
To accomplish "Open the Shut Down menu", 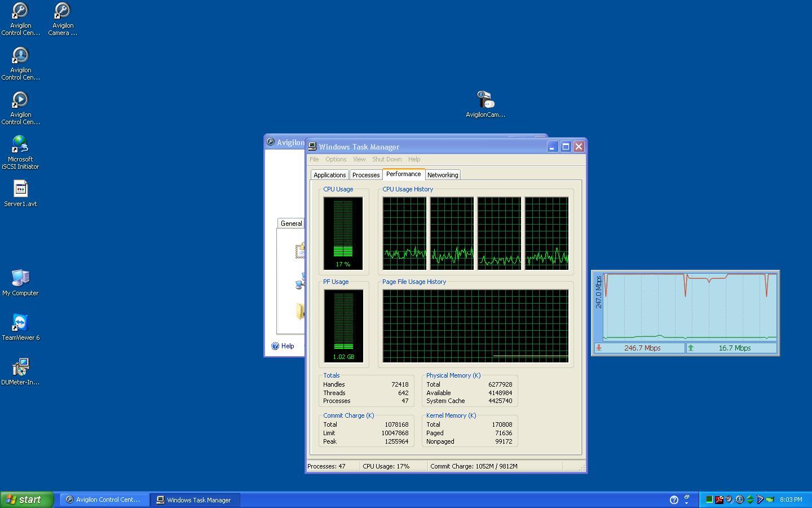I will tap(387, 159).
